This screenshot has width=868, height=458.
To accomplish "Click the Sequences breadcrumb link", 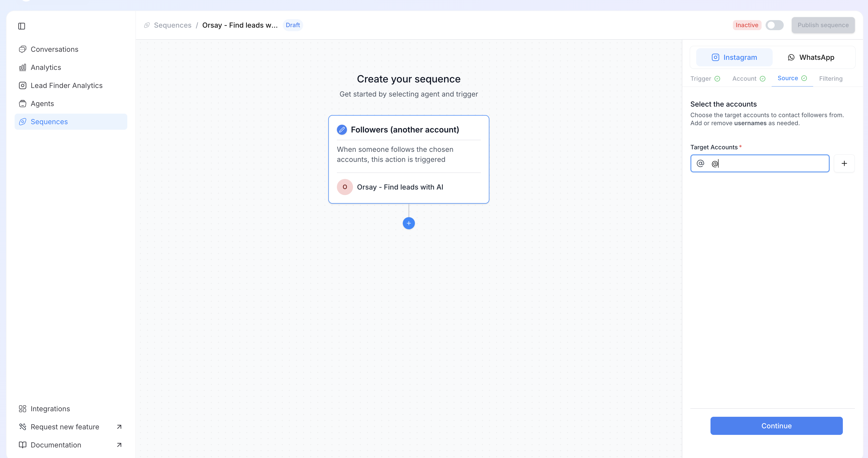I will pyautogui.click(x=173, y=25).
